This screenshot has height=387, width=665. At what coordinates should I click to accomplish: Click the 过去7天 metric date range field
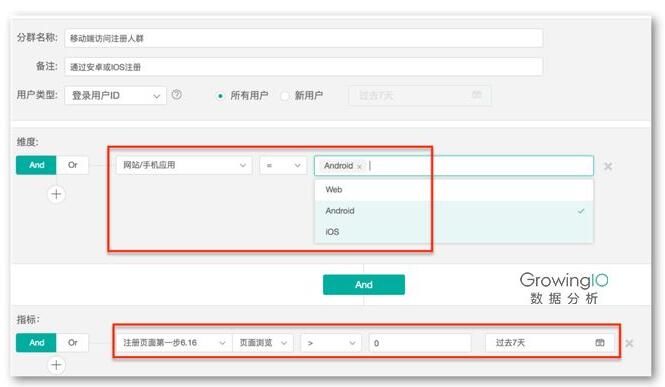550,342
